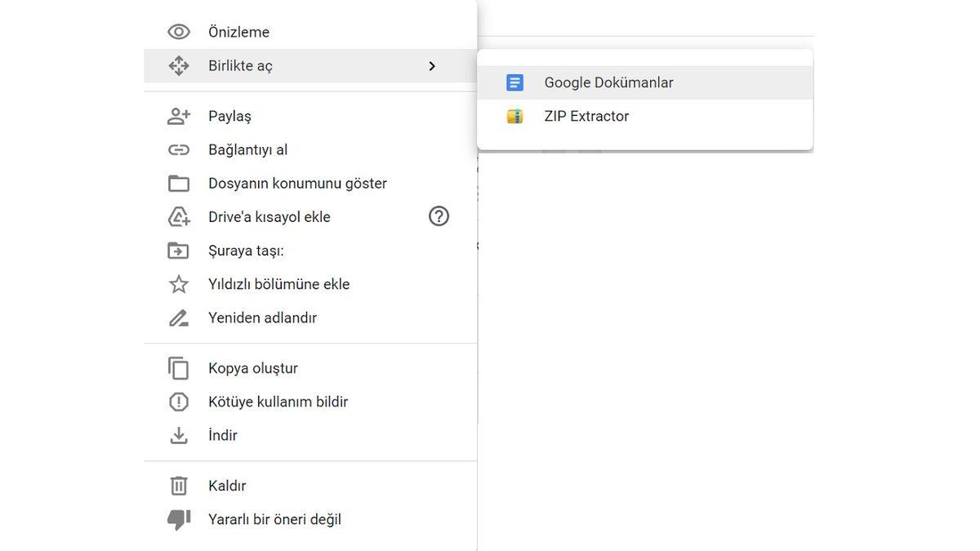Click the Drive'a kısayol ekle shortcut icon
This screenshot has height=551, width=980.
click(178, 216)
